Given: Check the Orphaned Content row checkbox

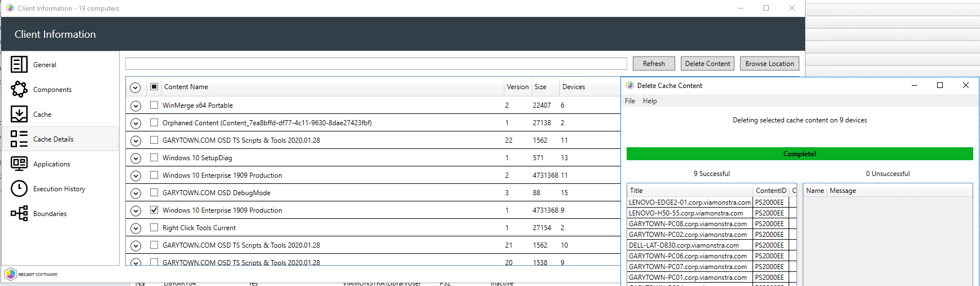Looking at the screenshot, I should pos(154,122).
